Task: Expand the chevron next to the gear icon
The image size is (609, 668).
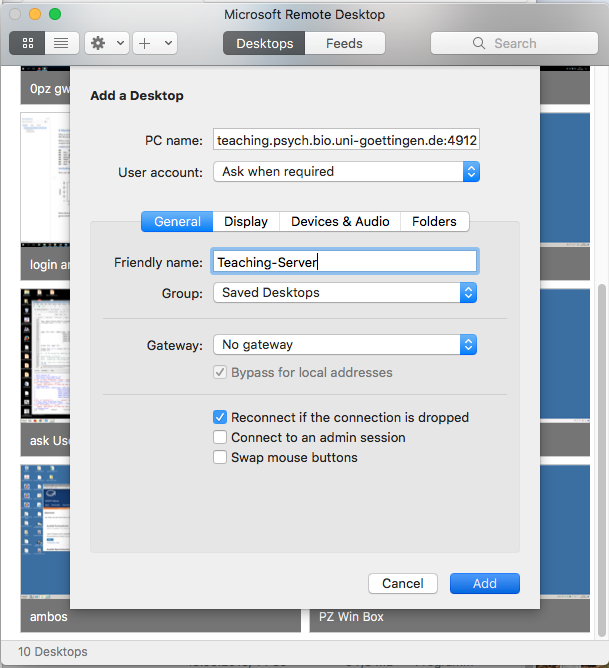Action: 121,43
